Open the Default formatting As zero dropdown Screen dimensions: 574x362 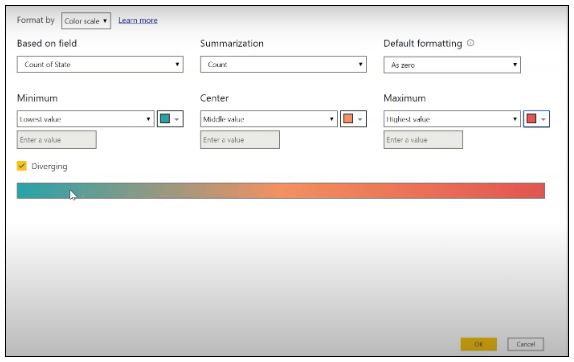click(x=452, y=65)
